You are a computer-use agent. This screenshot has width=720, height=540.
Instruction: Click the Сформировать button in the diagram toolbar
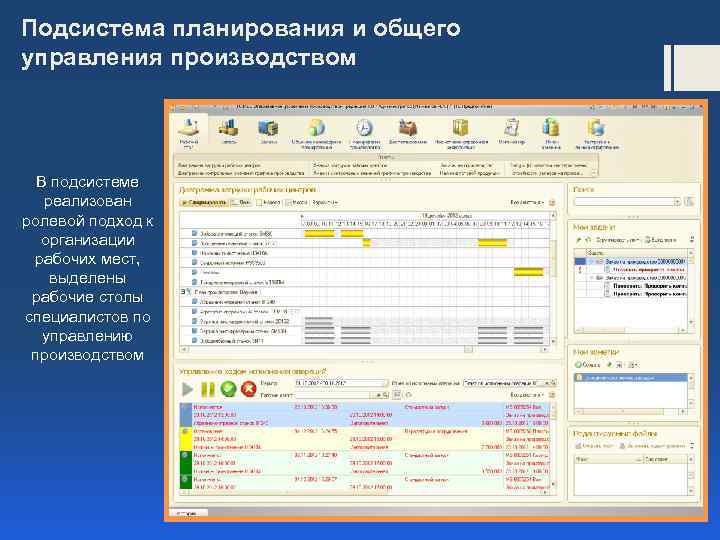[204, 202]
